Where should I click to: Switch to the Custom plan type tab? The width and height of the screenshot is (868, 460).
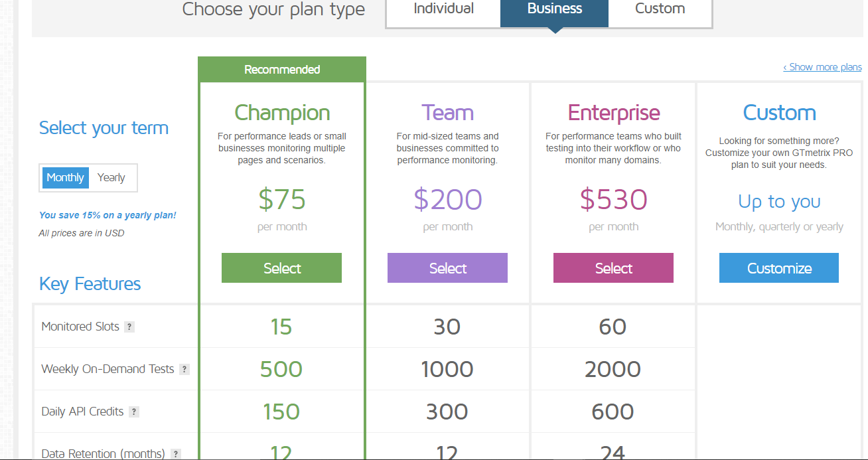click(x=660, y=9)
